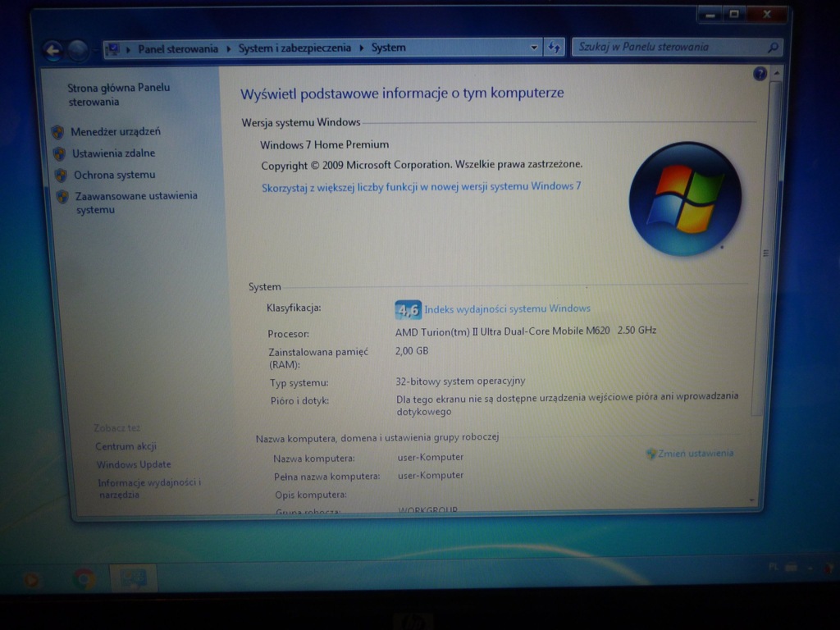Minimize the System window
840x630 pixels.
click(710, 15)
